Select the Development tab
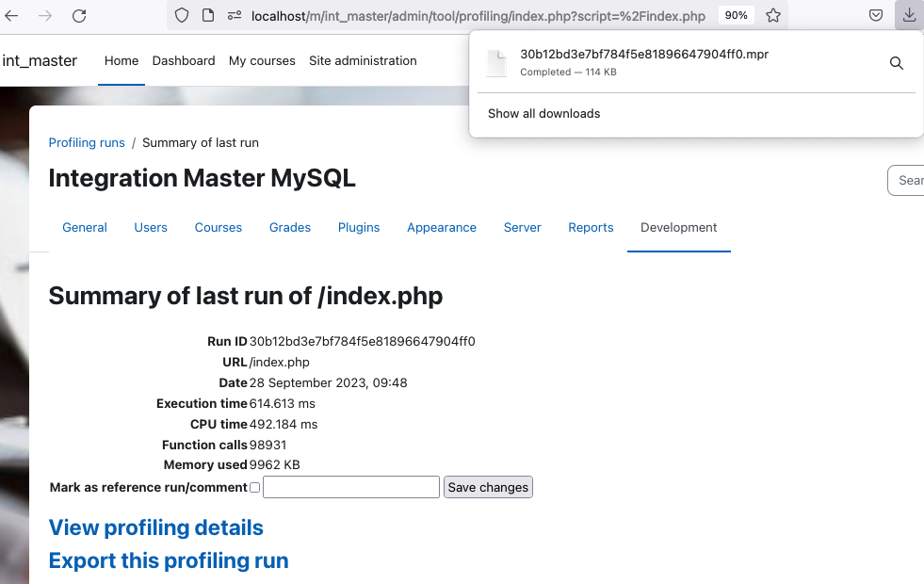This screenshot has height=584, width=924. click(679, 227)
